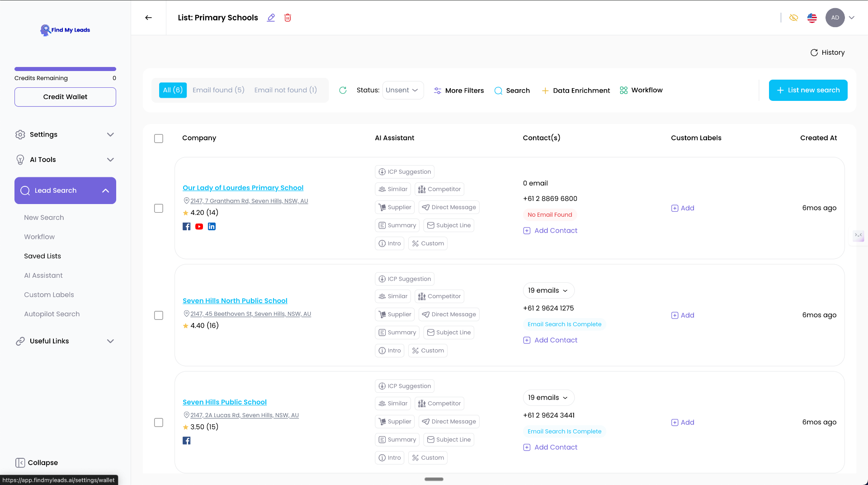Open Our Lady of Lourdes Primary School link
The image size is (868, 485).
pyautogui.click(x=243, y=188)
